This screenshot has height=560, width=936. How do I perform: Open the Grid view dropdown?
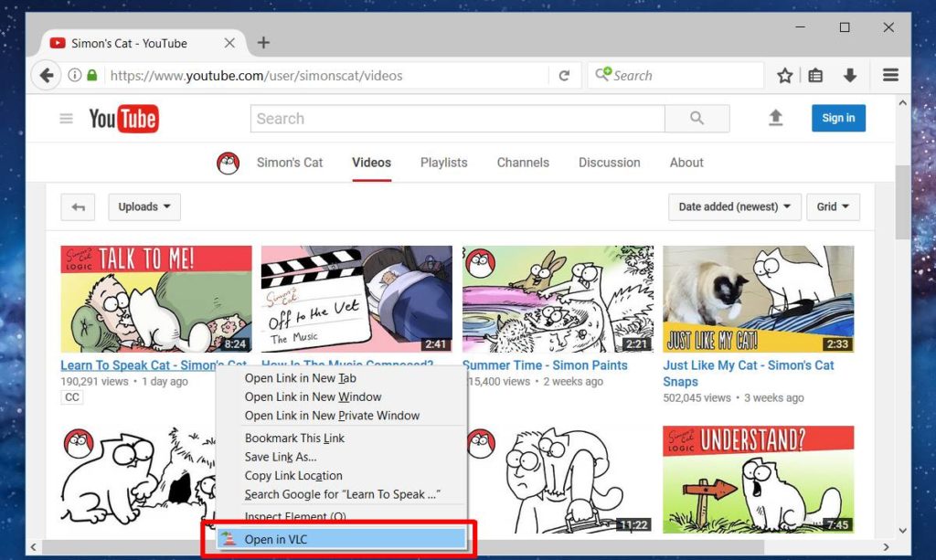click(833, 206)
